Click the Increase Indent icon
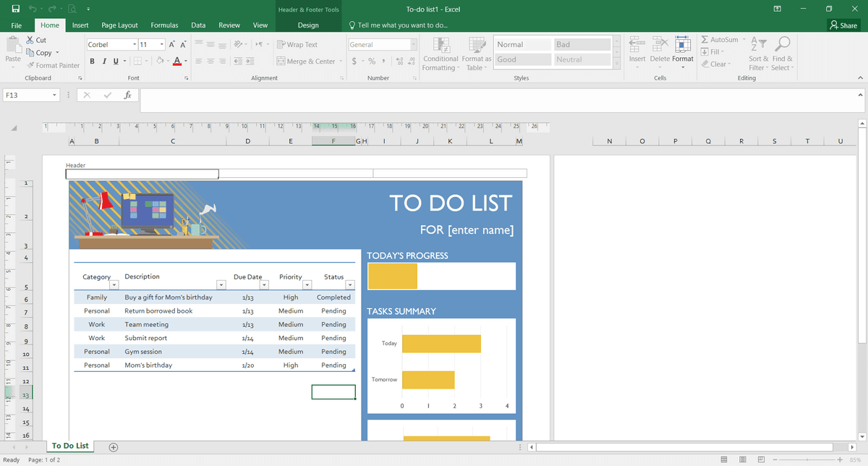Viewport: 868px width, 466px height. coord(251,62)
